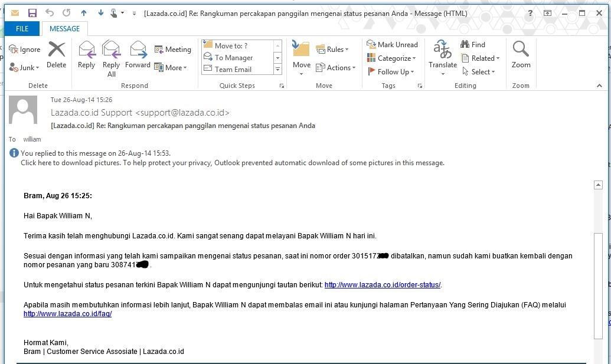Click the Redo arrow in title bar
The height and width of the screenshot is (364, 611).
pyautogui.click(x=67, y=13)
